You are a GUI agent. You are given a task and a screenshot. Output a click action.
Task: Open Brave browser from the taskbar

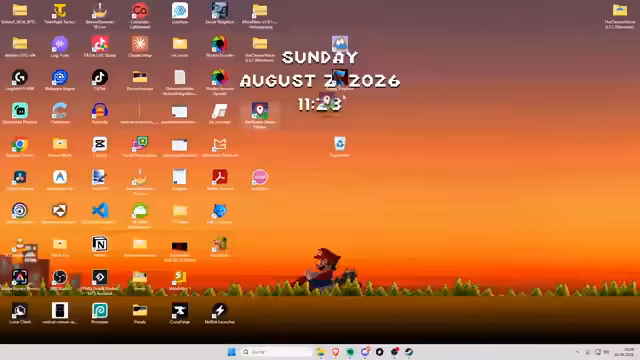[x=335, y=352]
